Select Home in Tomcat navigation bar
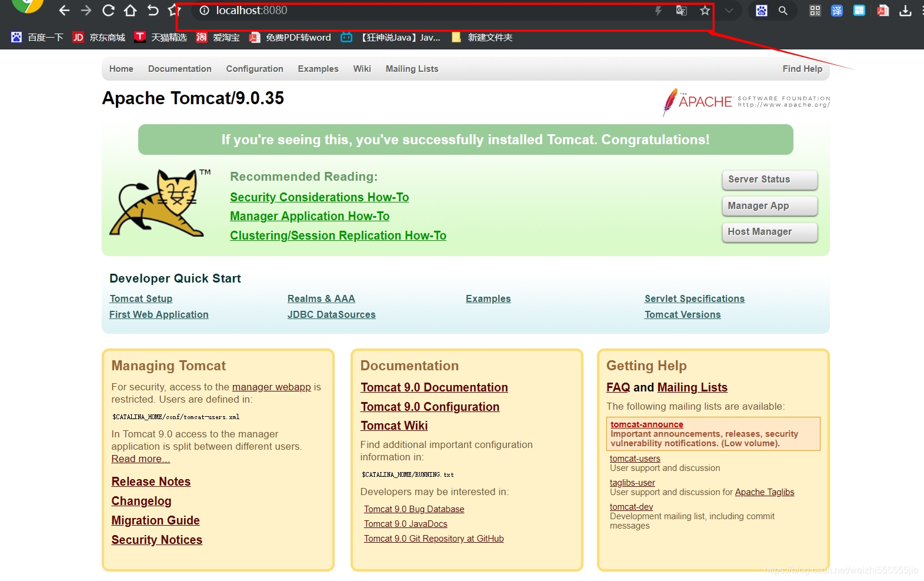 pos(121,69)
